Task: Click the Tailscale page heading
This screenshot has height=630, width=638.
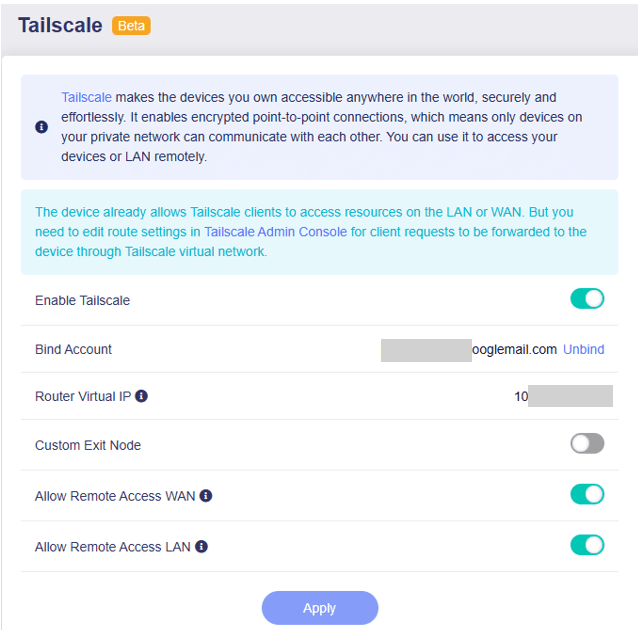Action: pyautogui.click(x=60, y=26)
